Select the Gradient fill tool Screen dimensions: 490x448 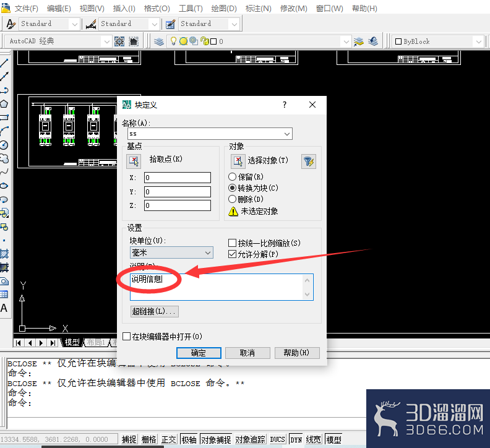pos(4,267)
